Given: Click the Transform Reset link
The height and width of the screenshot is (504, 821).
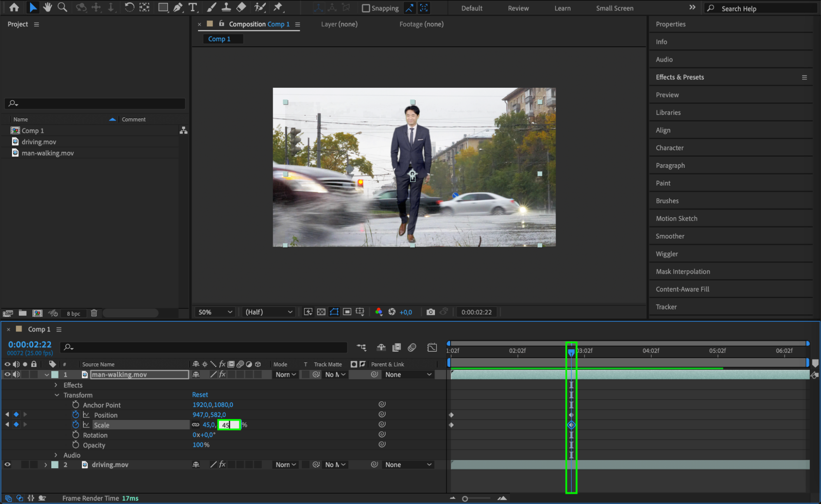Looking at the screenshot, I should pos(200,394).
